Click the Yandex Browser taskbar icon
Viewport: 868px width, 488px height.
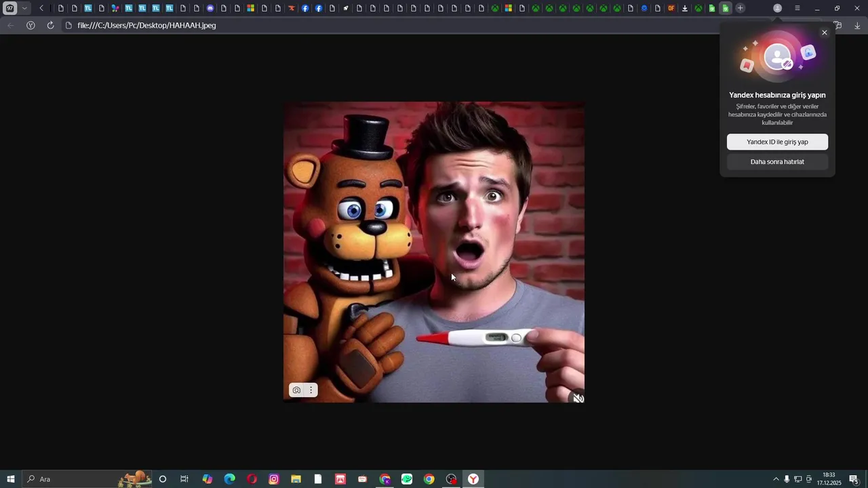tap(473, 479)
